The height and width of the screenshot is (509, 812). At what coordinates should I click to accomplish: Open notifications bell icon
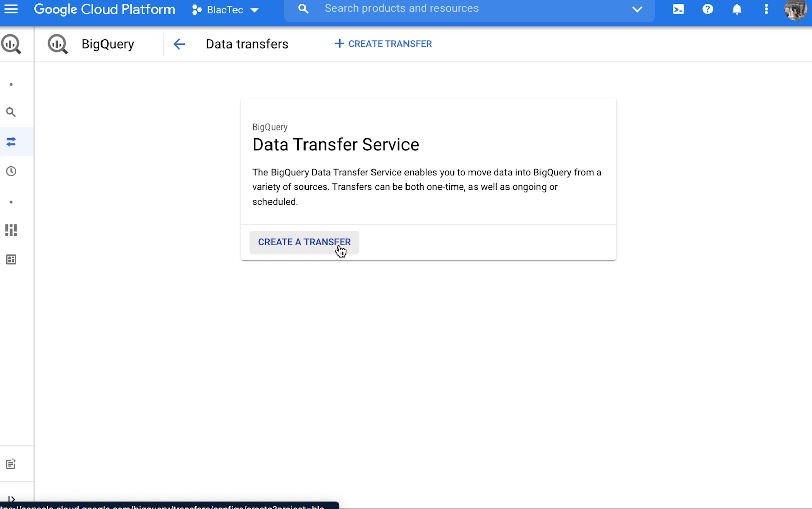(x=737, y=9)
